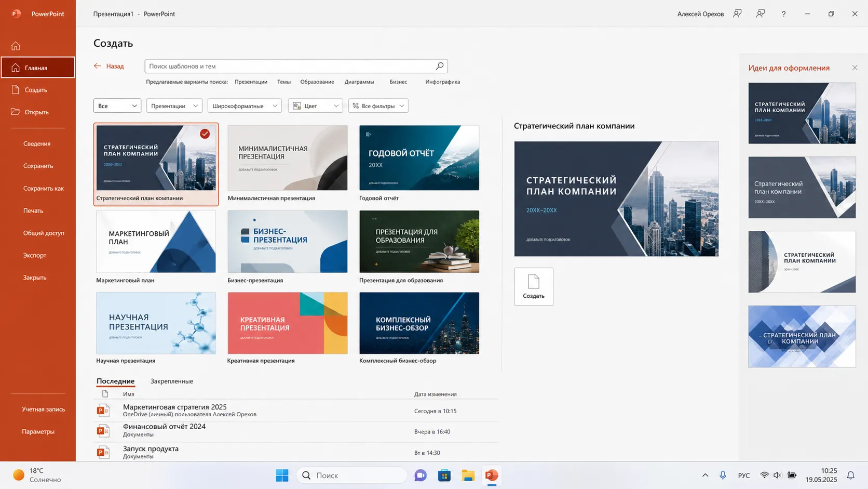Image resolution: width=868 pixels, height=489 pixels.
Task: Choose Экспорт in the sidebar
Action: click(35, 255)
